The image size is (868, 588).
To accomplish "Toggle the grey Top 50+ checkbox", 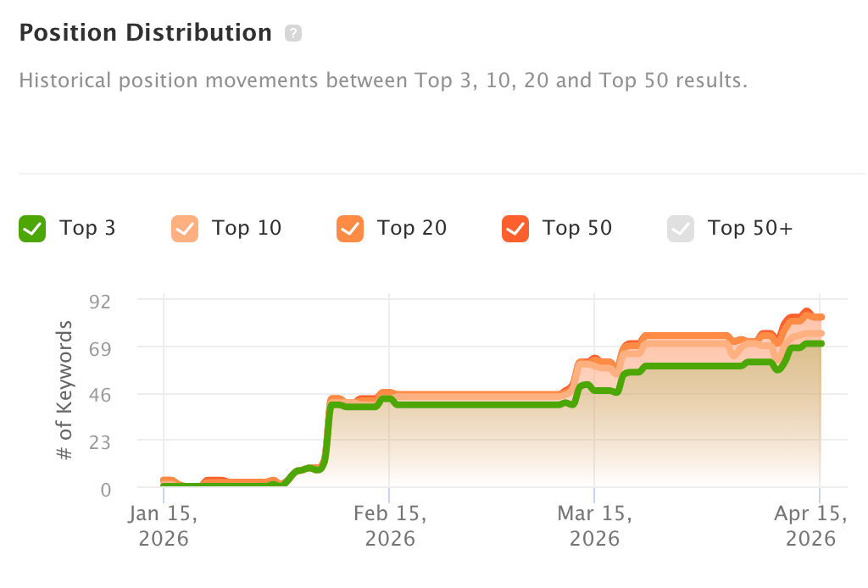I will (x=681, y=229).
